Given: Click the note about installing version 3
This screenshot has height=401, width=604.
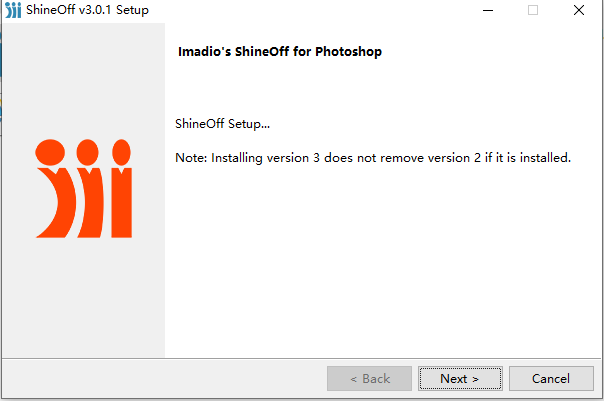Looking at the screenshot, I should (372, 157).
